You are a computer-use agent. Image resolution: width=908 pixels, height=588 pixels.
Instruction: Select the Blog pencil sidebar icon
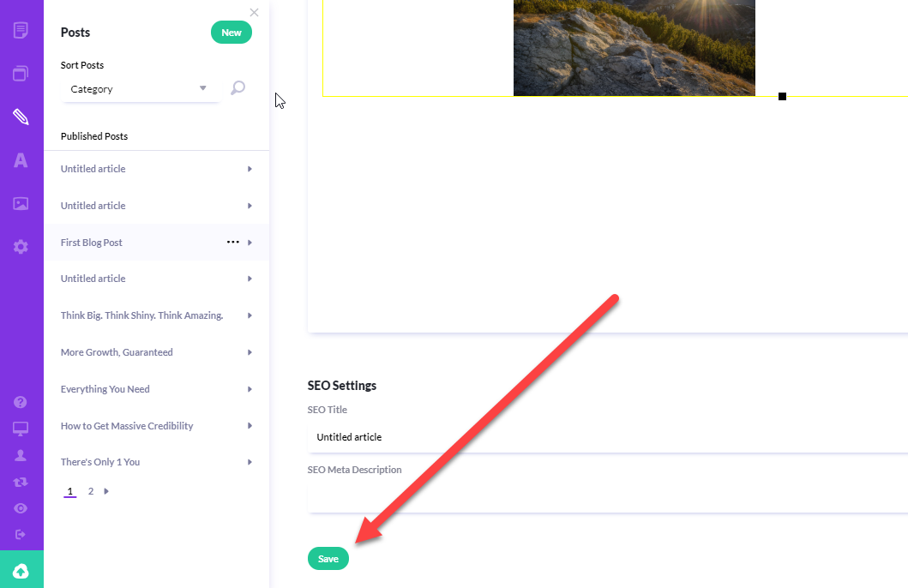[21, 117]
